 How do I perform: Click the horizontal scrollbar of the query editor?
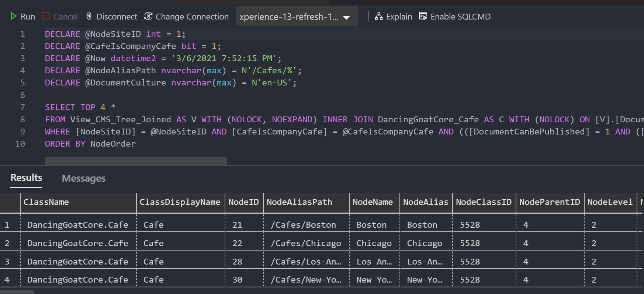point(136,161)
